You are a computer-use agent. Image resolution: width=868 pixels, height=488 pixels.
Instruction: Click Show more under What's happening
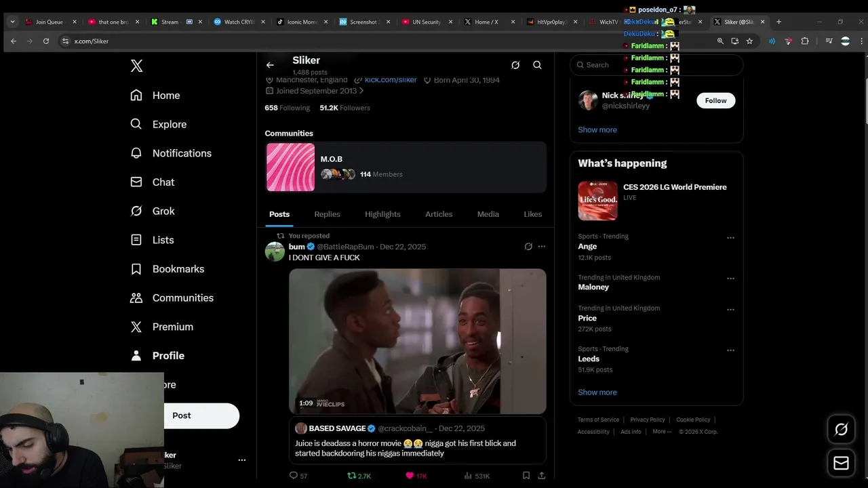click(x=597, y=392)
